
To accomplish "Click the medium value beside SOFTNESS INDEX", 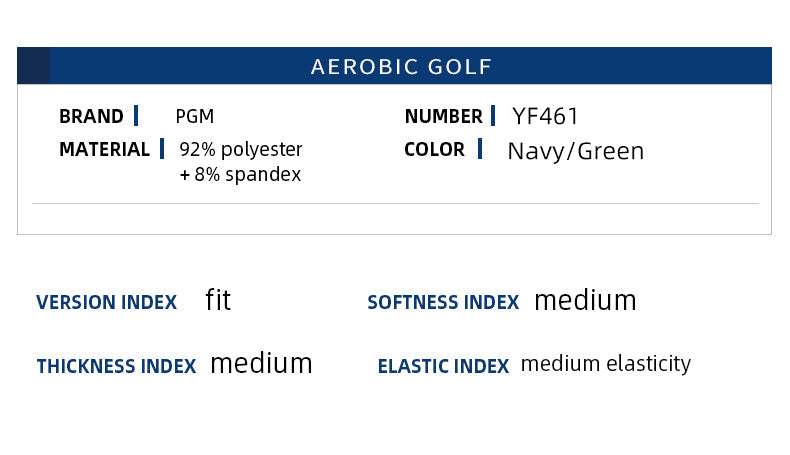I will (585, 300).
